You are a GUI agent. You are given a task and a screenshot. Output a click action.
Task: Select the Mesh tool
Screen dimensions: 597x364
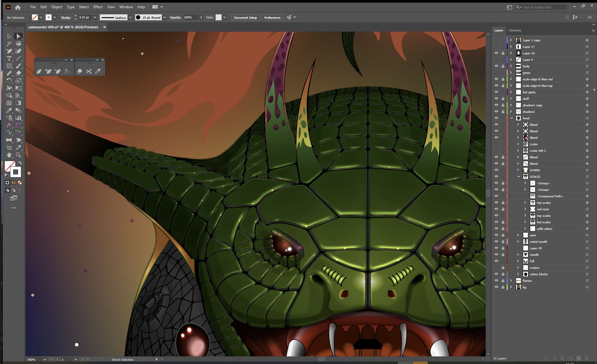click(9, 103)
